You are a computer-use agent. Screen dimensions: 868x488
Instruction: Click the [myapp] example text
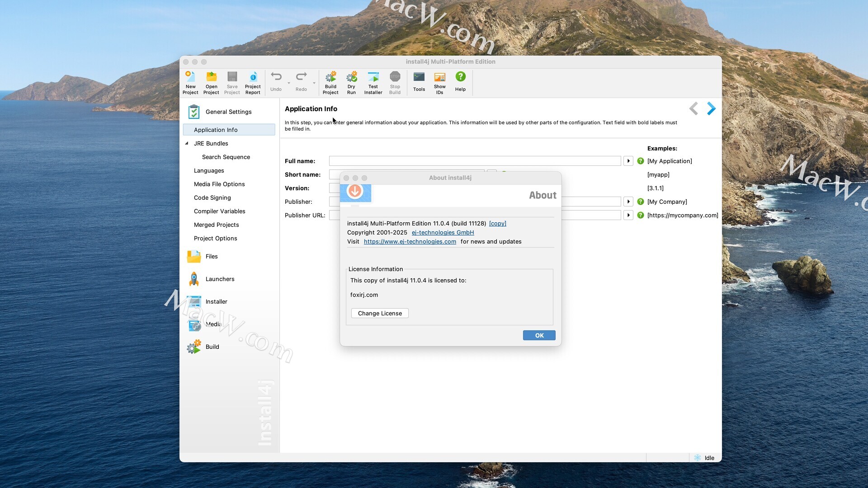[x=658, y=174]
